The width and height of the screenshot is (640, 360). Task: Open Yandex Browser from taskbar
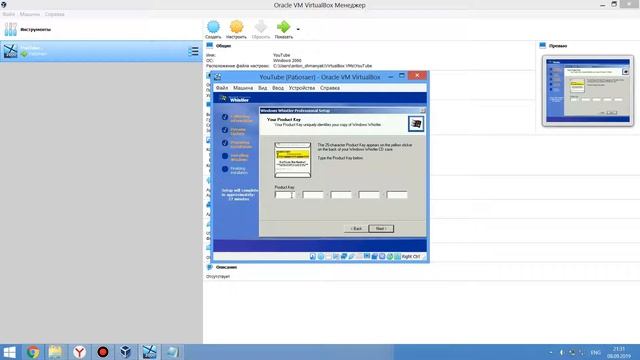point(80,352)
